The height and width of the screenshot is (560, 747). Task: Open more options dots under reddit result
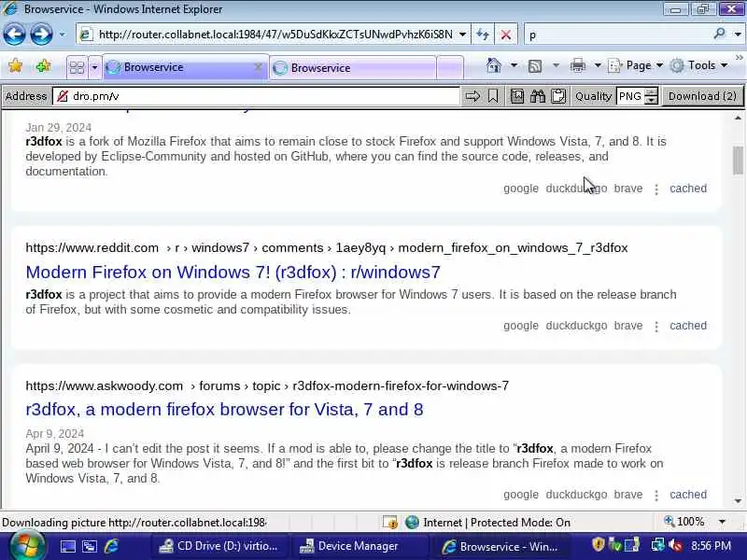[x=656, y=327]
